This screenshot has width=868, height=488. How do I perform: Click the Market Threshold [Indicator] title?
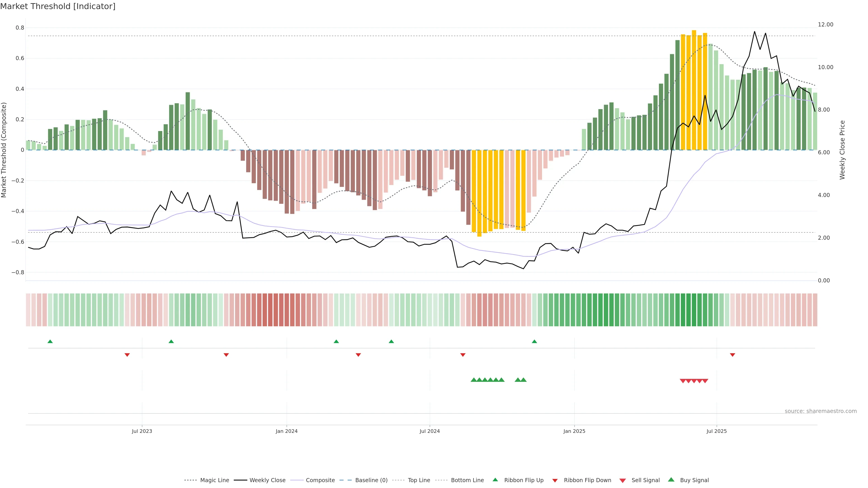click(x=58, y=6)
